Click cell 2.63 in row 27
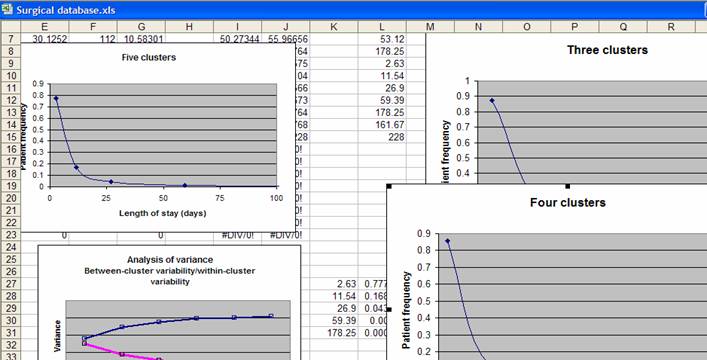This screenshot has width=707, height=360. click(334, 284)
